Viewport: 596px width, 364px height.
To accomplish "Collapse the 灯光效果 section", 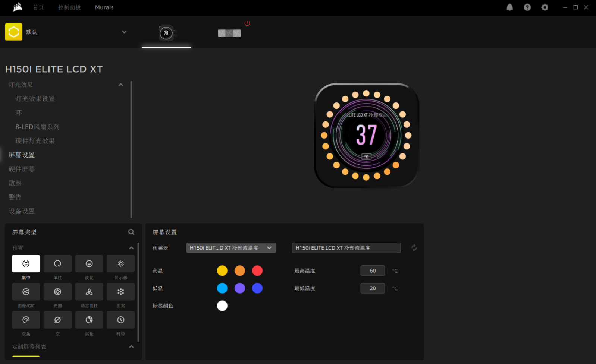I will point(121,85).
